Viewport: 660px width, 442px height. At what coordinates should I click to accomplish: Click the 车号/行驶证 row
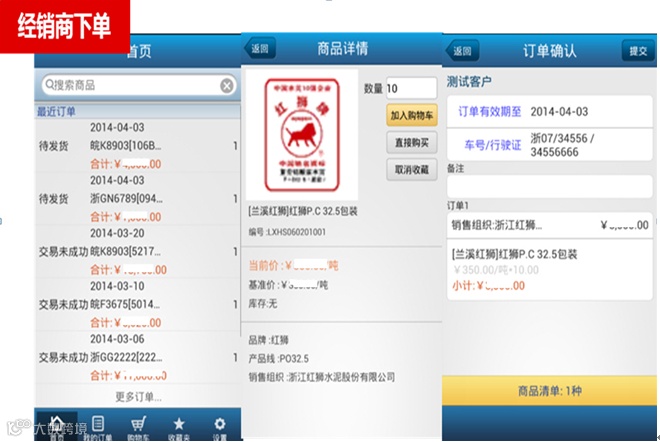pos(549,145)
